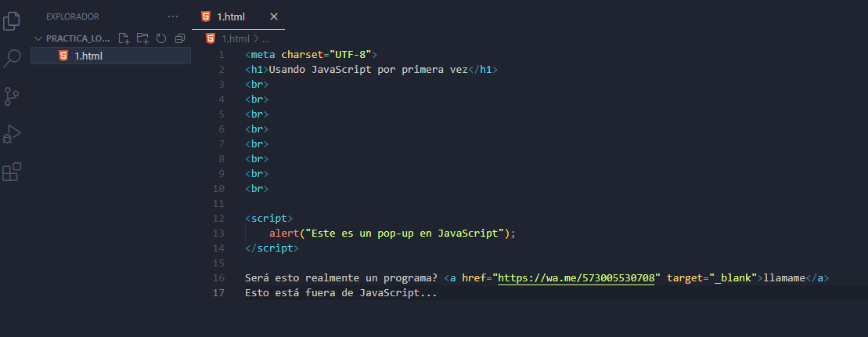Collapse all folders in Explorer
The width and height of the screenshot is (868, 337).
tap(180, 38)
